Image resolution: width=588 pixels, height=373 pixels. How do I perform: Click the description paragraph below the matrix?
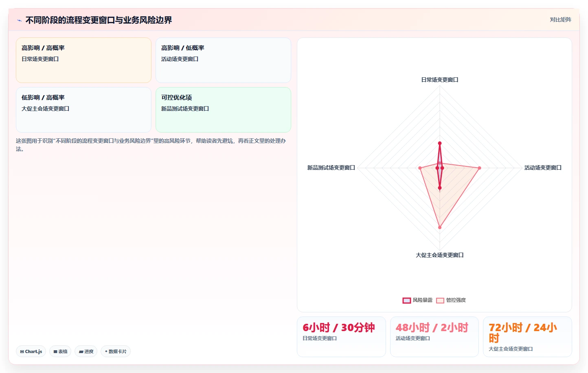pos(151,145)
